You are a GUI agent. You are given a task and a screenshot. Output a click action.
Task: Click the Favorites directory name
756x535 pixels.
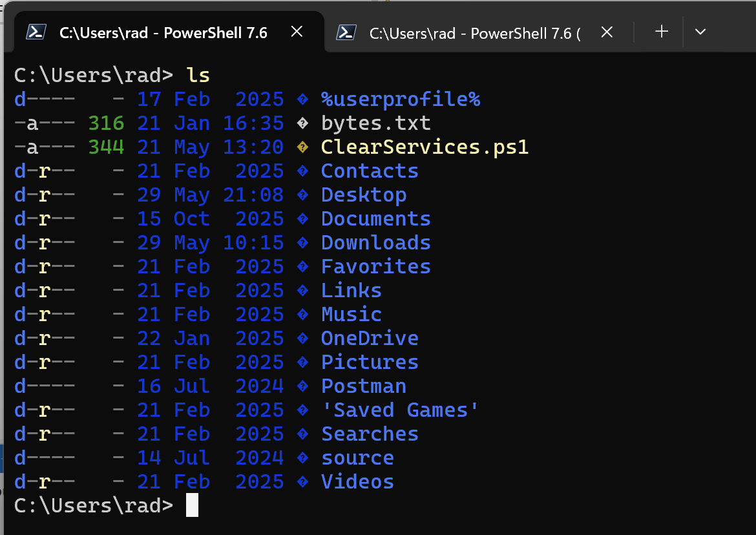[x=376, y=267]
